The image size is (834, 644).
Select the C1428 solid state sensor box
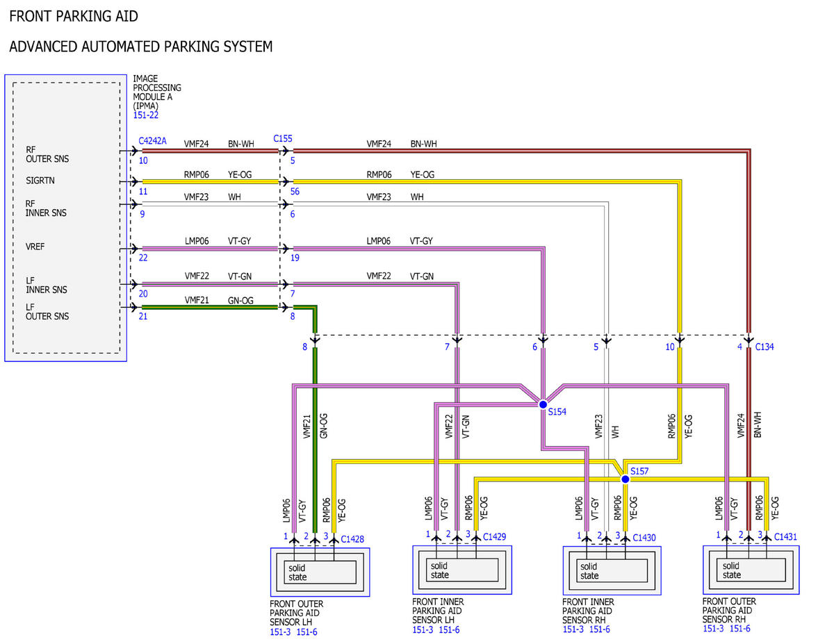(320, 572)
